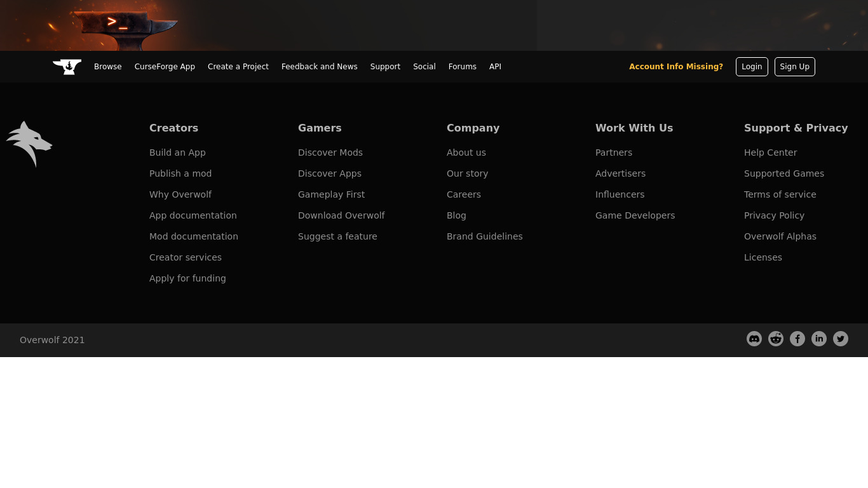Open the Social navbar item
The width and height of the screenshot is (868, 488).
click(x=424, y=67)
